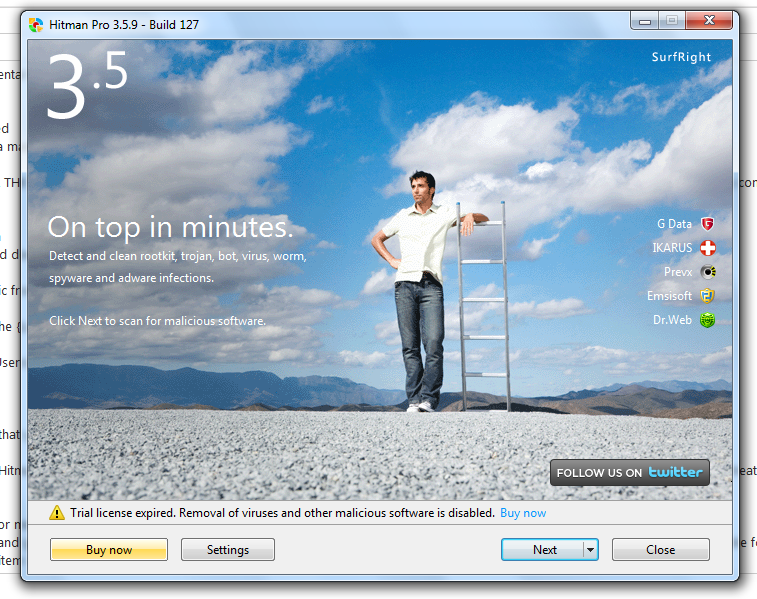Click the Emsisoft shield icon
The width and height of the screenshot is (757, 599).
[x=707, y=296]
